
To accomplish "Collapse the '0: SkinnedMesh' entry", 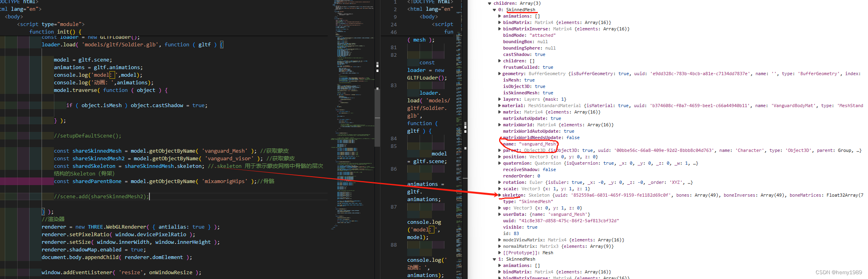I will (494, 10).
